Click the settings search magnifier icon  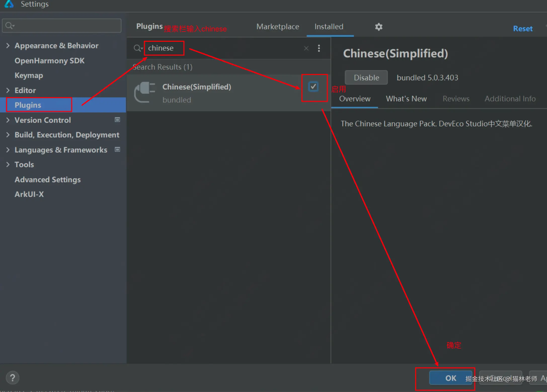(9, 25)
